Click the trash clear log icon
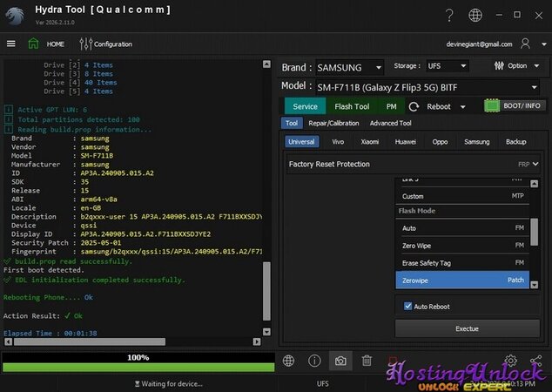Screen dimensions: 552x392 [367, 360]
